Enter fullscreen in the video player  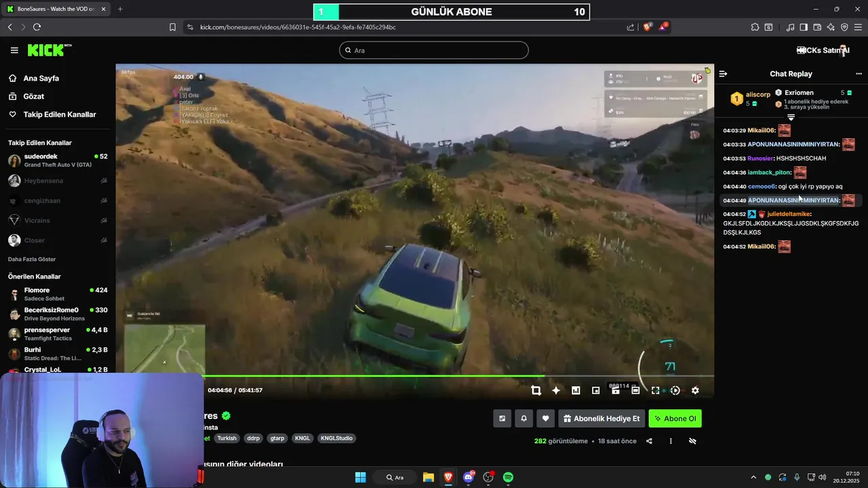pyautogui.click(x=655, y=390)
